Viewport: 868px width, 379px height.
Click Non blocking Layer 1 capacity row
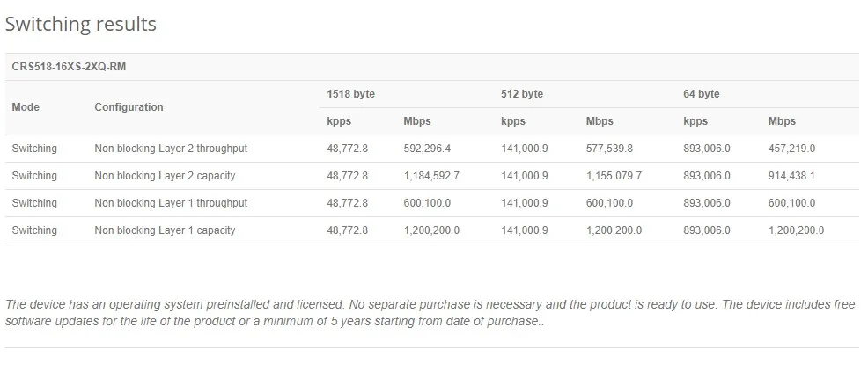click(165, 230)
